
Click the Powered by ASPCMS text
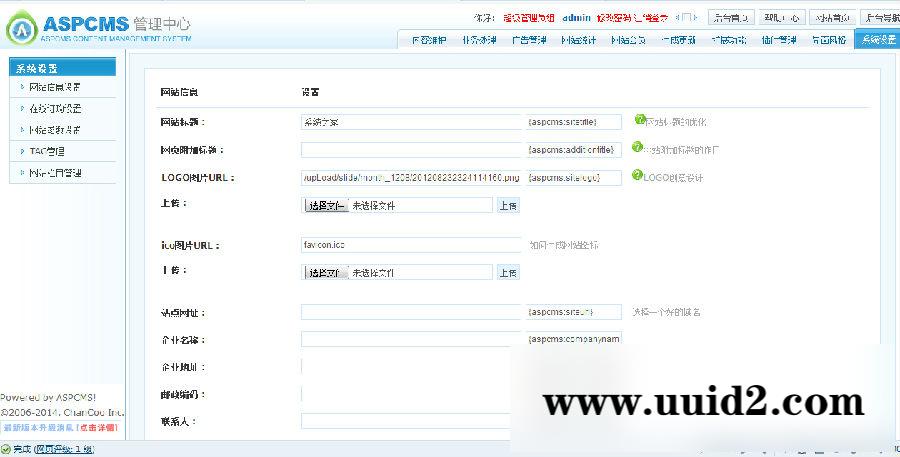(x=48, y=397)
